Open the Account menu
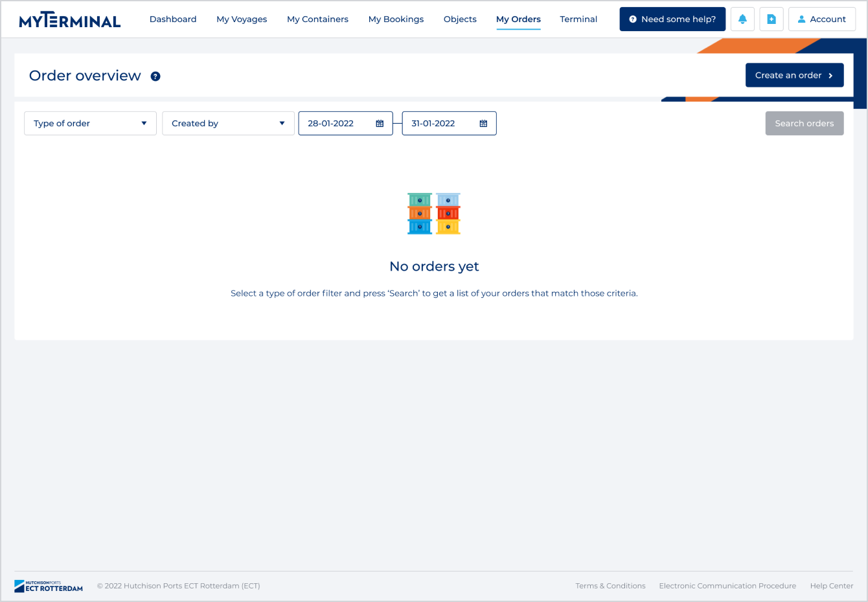Screen dimensions: 868x602 pyautogui.click(x=822, y=19)
